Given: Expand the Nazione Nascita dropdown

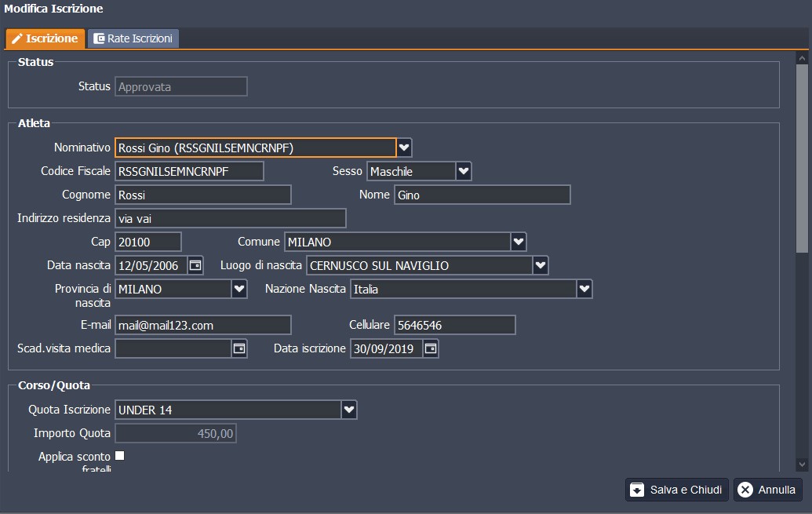Looking at the screenshot, I should 584,289.
